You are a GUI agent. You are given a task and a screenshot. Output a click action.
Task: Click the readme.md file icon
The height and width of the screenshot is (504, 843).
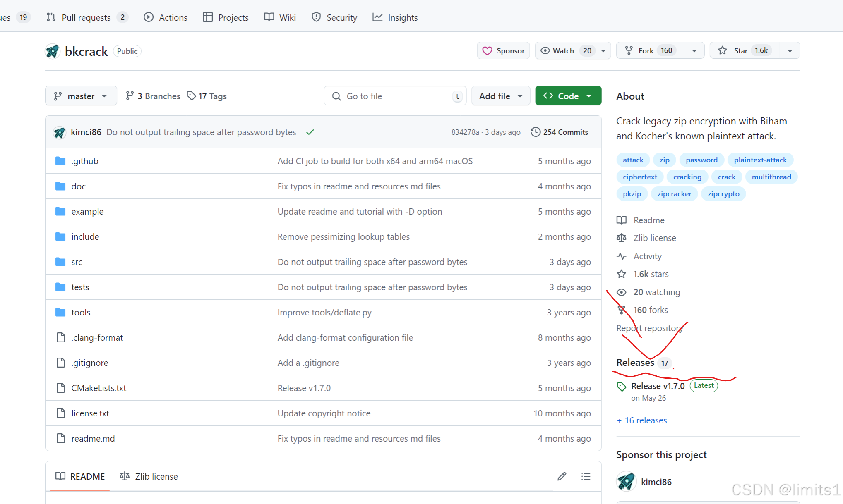pos(60,438)
